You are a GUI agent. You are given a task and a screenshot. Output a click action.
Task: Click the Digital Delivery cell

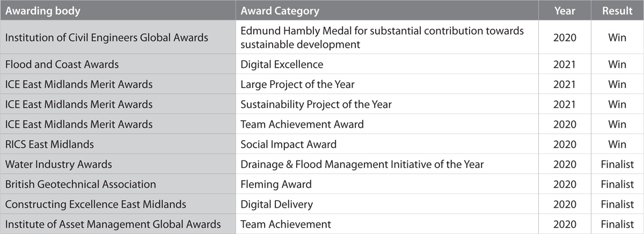(276, 204)
